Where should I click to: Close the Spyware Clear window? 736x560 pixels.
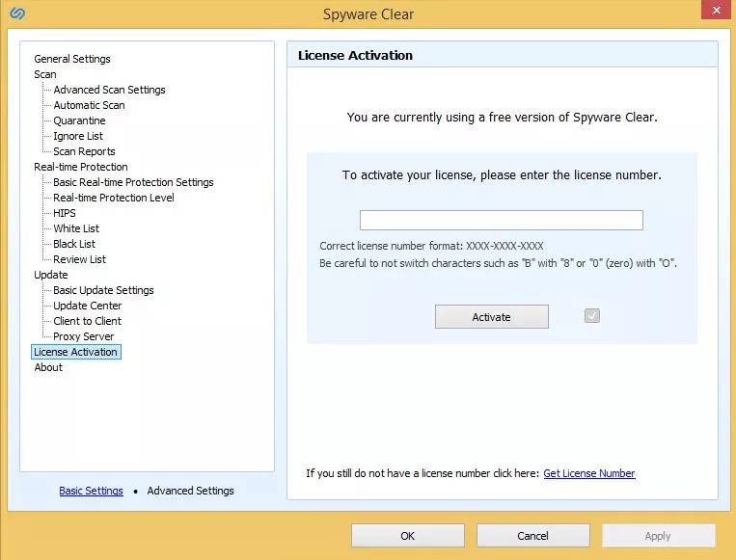(717, 10)
